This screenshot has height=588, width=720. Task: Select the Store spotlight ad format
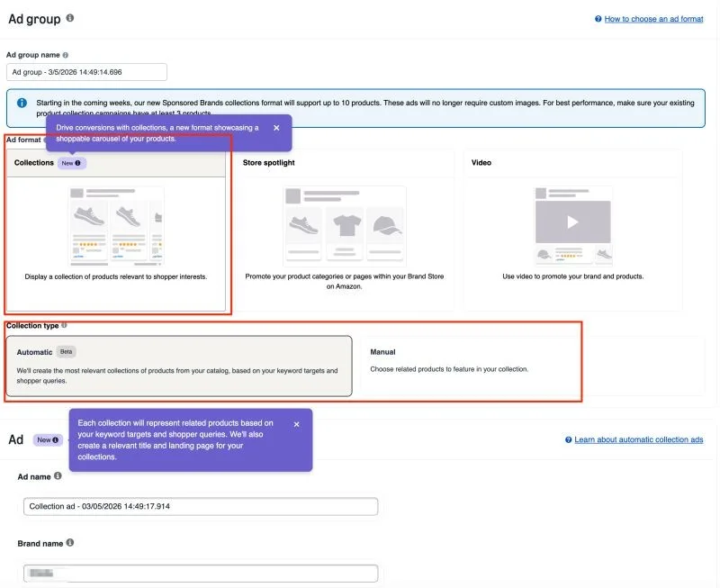point(345,231)
